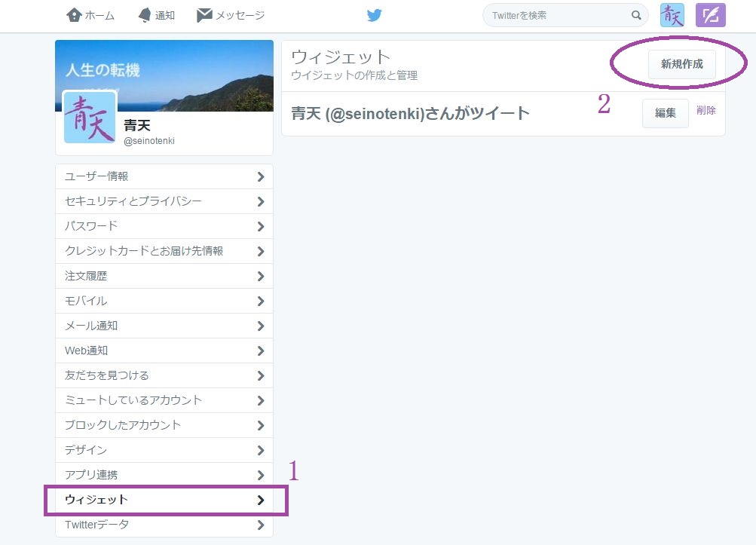Expand the パスワード chevron arrow
The width and height of the screenshot is (756, 545).
tap(260, 226)
